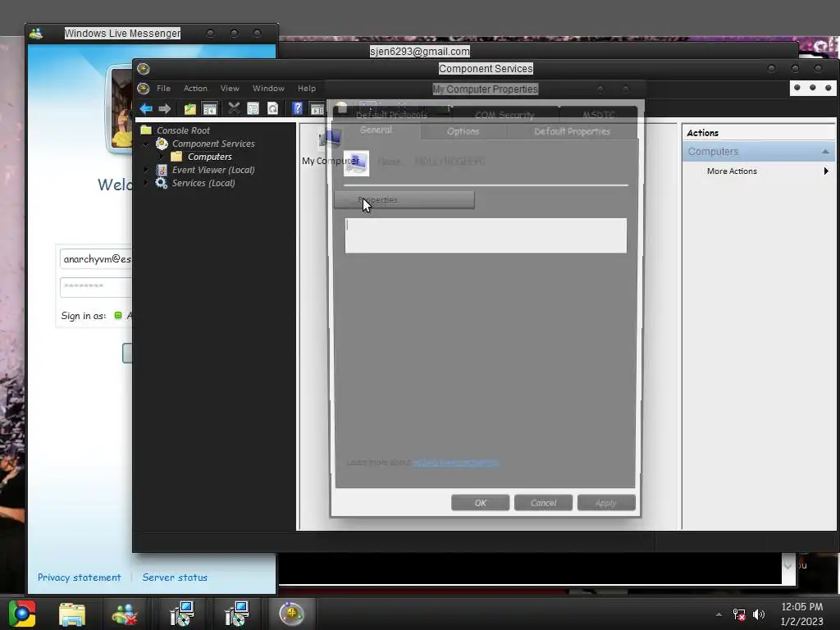This screenshot has width=840, height=630.
Task: Select the Computers folder in tree
Action: pos(209,157)
